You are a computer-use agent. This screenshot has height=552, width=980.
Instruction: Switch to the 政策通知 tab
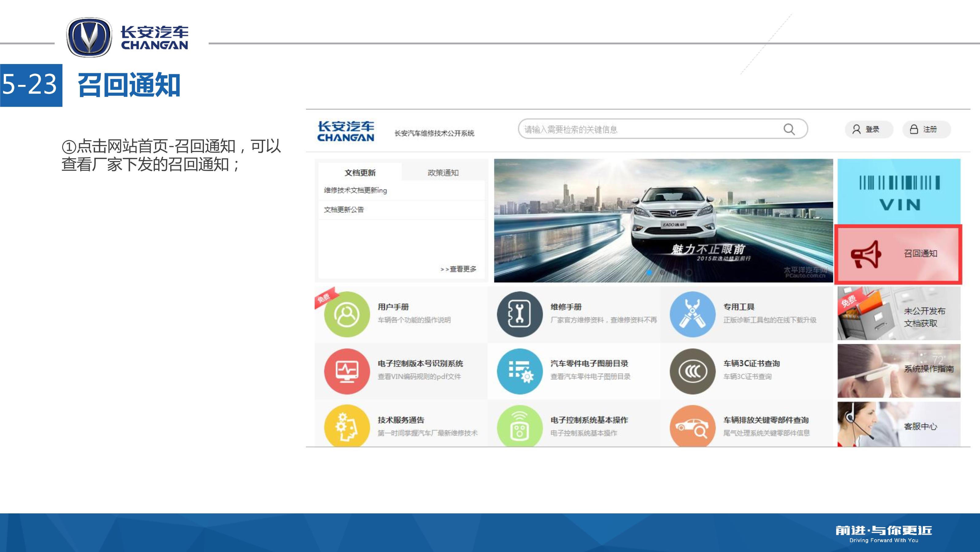[x=443, y=173]
